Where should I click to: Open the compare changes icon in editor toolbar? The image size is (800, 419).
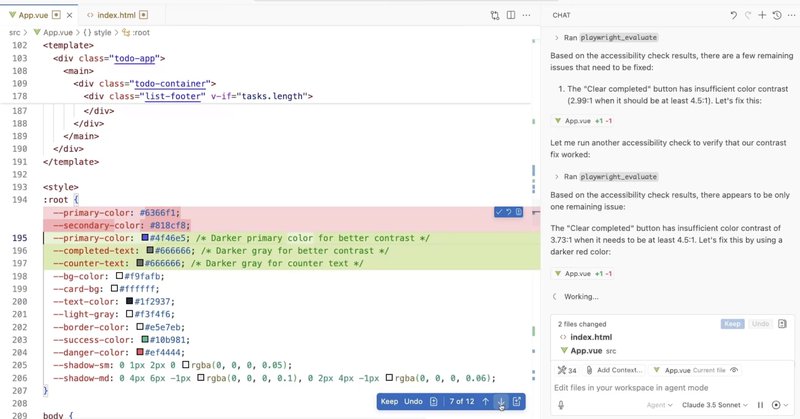[494, 15]
